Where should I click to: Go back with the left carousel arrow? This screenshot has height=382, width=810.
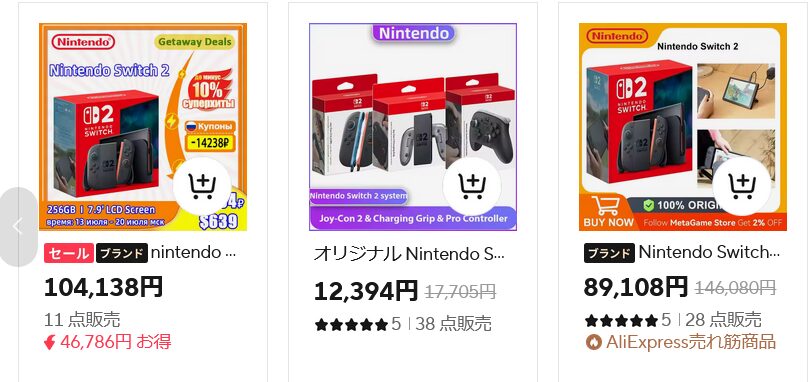pos(18,226)
